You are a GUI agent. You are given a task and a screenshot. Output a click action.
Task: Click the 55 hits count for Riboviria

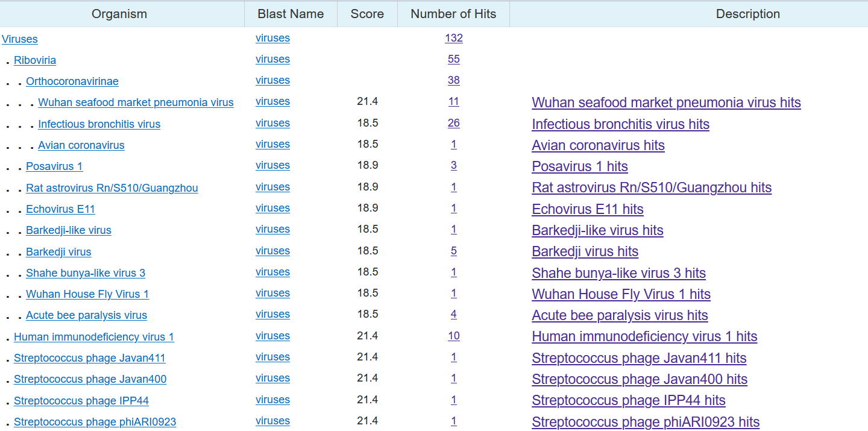pyautogui.click(x=454, y=59)
